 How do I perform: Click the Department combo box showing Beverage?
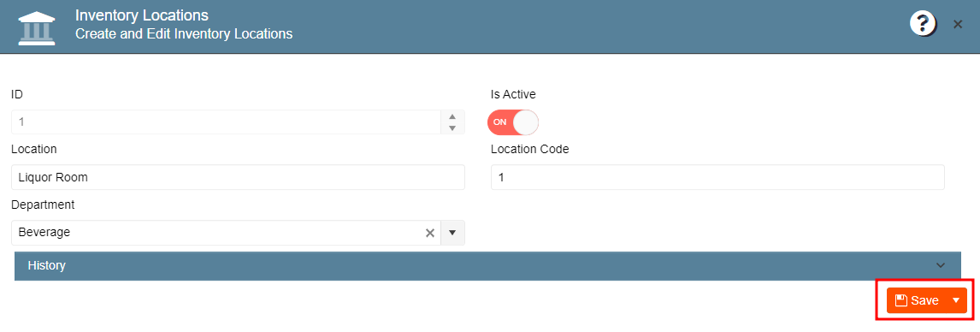tap(238, 233)
